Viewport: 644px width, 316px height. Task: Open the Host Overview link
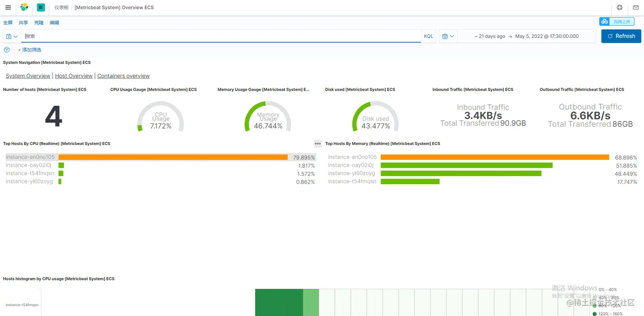(x=74, y=76)
